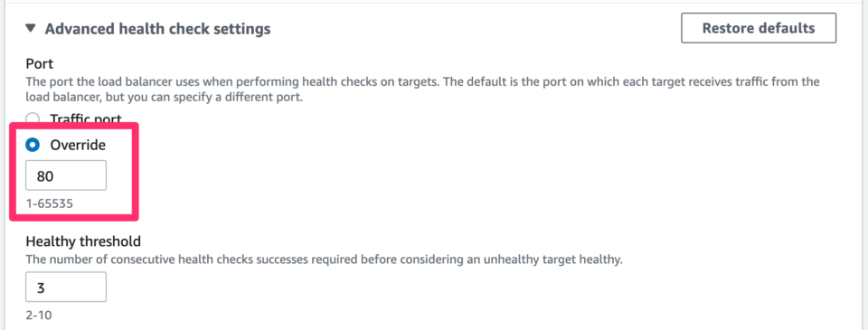Image resolution: width=868 pixels, height=330 pixels.
Task: Click the 2-10 range hint
Action: pos(39,315)
